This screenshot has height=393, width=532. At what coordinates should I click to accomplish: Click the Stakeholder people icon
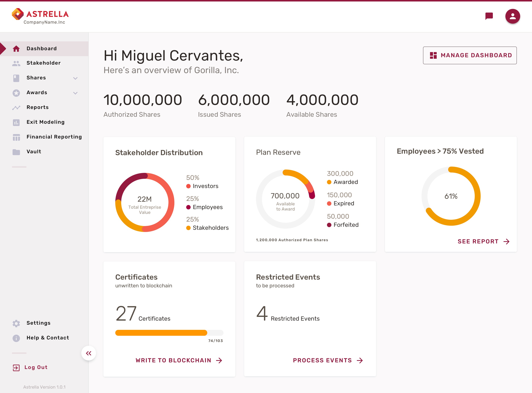tap(16, 63)
